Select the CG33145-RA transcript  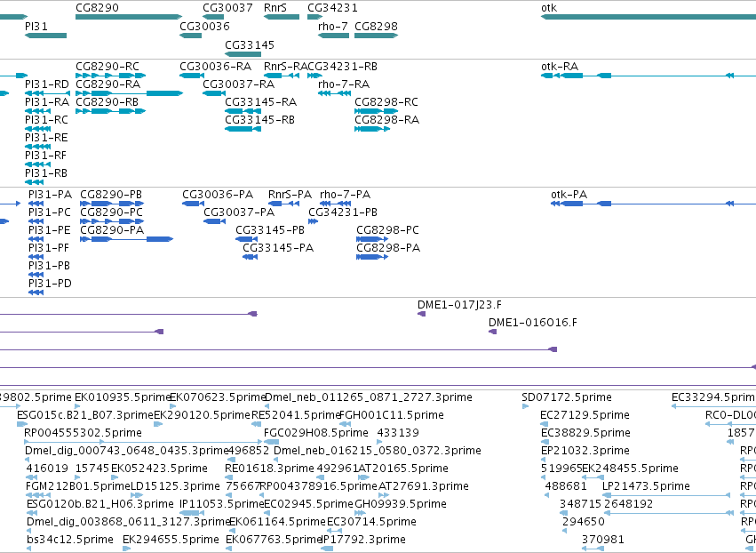click(x=243, y=111)
